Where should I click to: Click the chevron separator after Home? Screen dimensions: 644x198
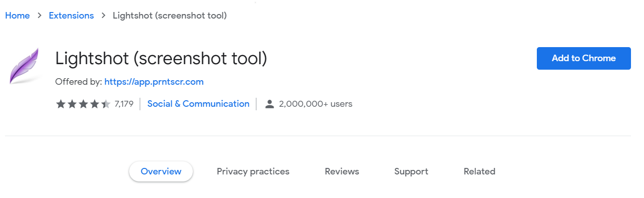pyautogui.click(x=40, y=16)
